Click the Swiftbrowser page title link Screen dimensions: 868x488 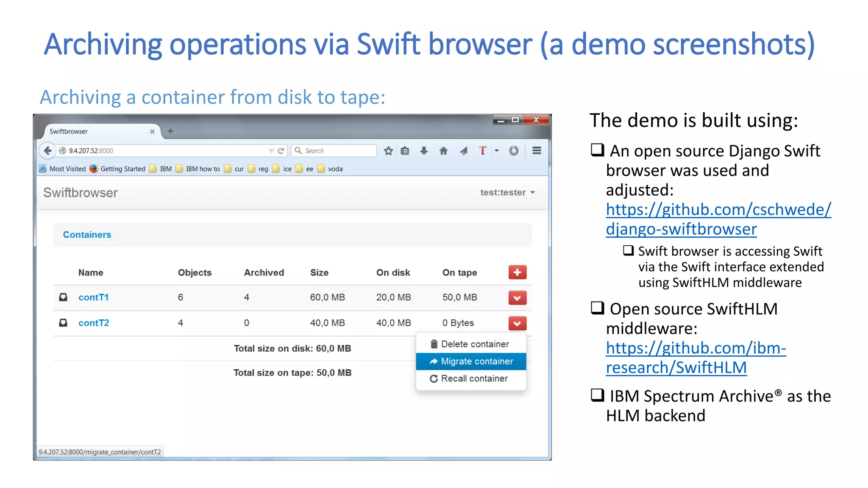coord(81,193)
